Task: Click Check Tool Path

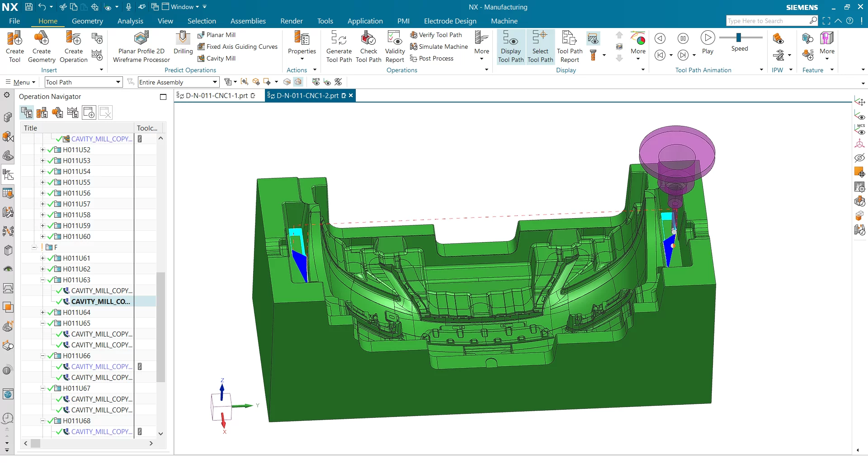Action: [x=368, y=47]
